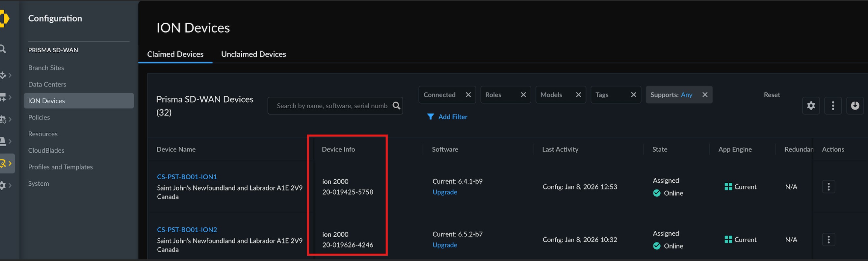The height and width of the screenshot is (261, 868).
Task: Open the CS-PST-BO01-ION1 device link
Action: pos(187,176)
